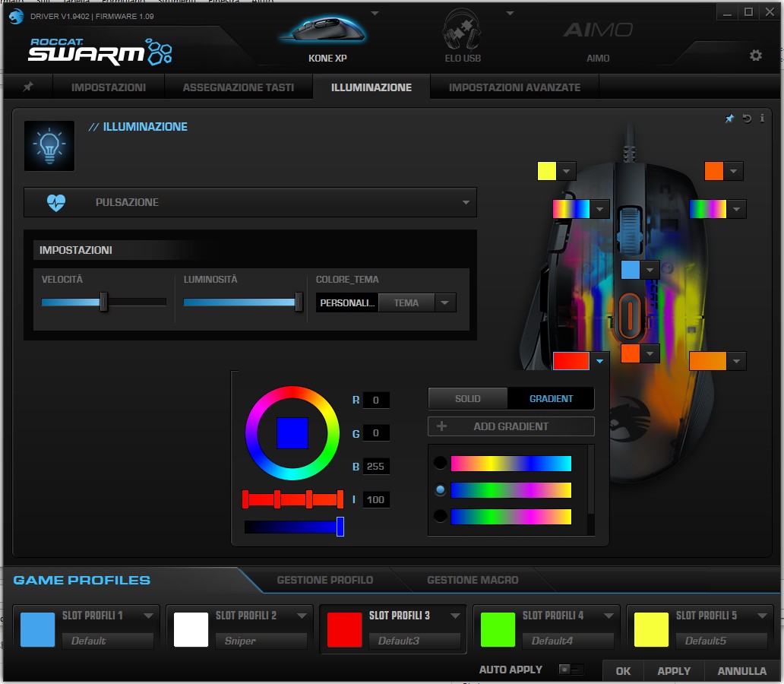
Task: Click the PERSONALI... color theme button
Action: pos(347,302)
